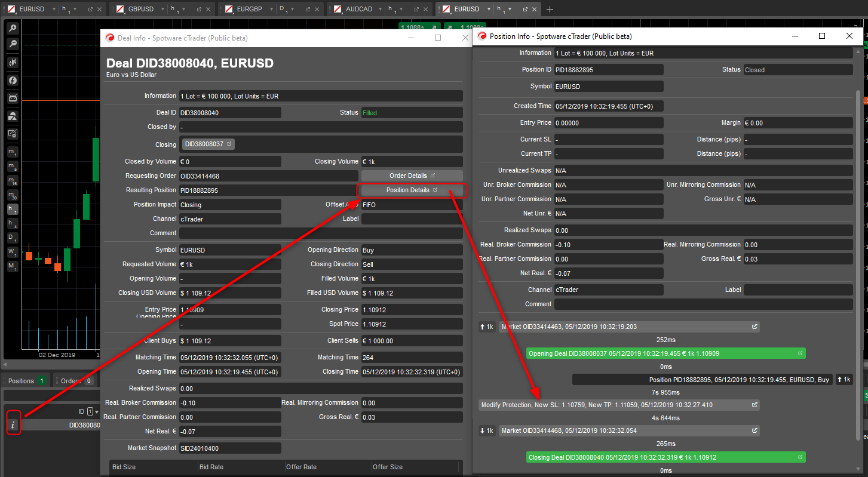Open external link icon on Market OID33414463 row

point(754,327)
